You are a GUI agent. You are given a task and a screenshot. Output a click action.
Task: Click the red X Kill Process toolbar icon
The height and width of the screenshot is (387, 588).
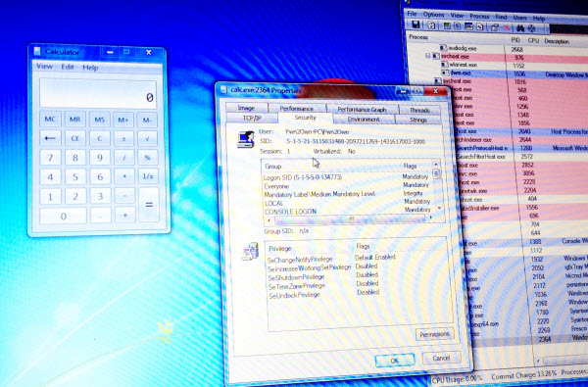point(507,27)
